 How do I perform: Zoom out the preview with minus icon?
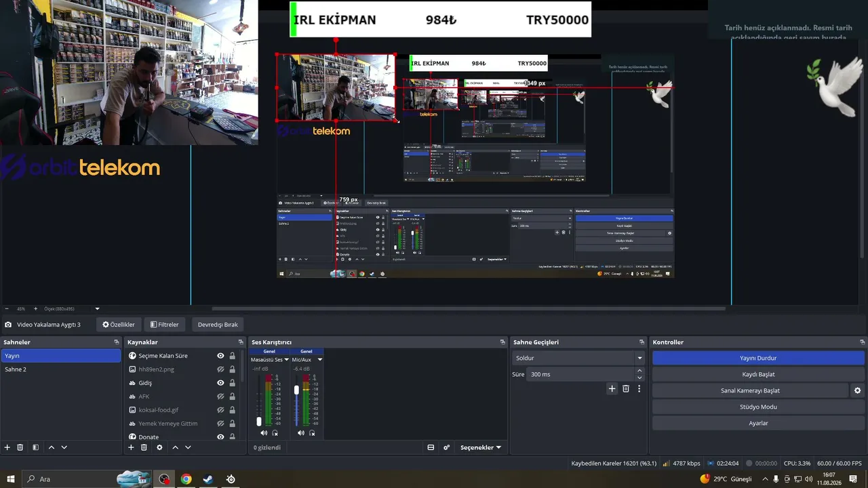point(7,308)
